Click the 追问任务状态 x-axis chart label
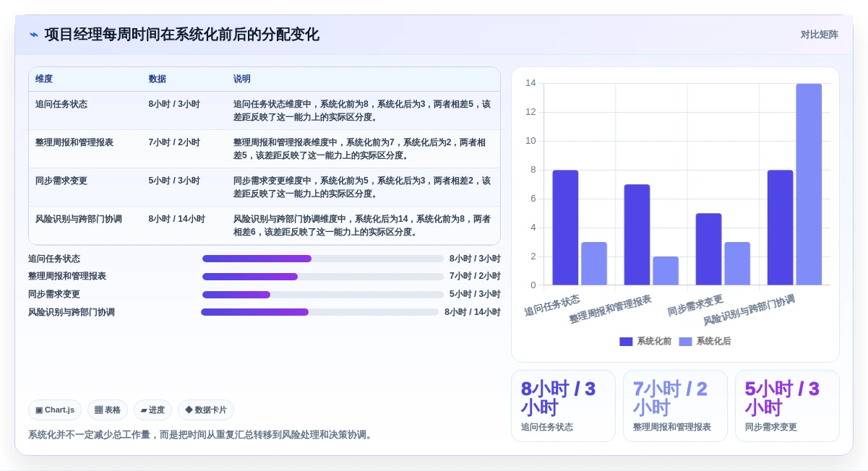868x471 pixels. 552,305
